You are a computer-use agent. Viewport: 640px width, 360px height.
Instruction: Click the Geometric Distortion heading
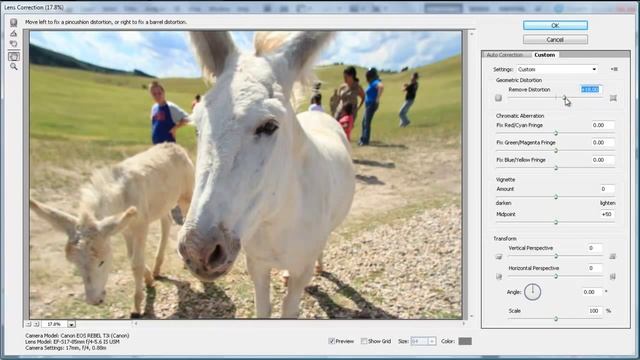pos(519,80)
